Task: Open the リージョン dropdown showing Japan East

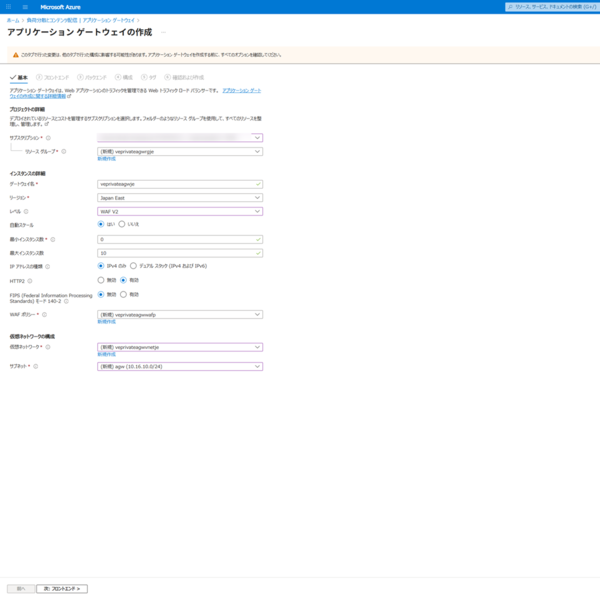Action: click(x=180, y=198)
